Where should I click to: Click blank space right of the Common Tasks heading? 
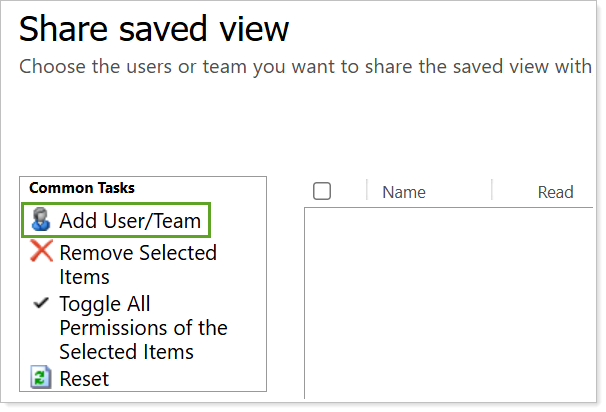[x=200, y=188]
